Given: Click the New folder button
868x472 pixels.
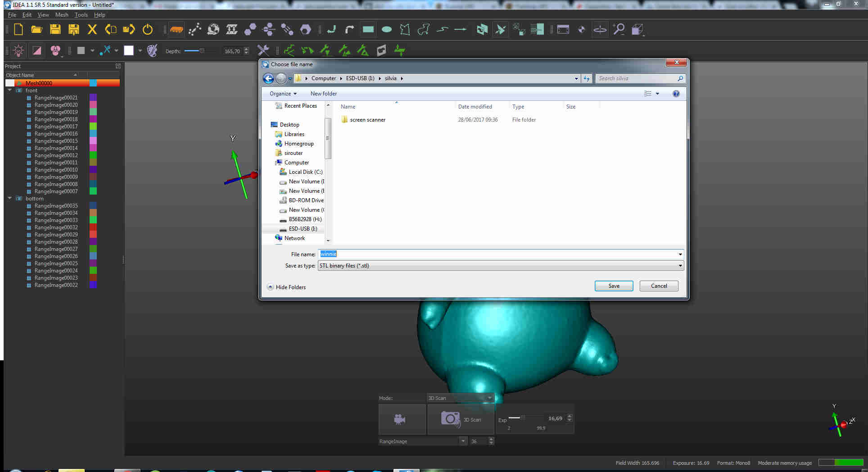Looking at the screenshot, I should [323, 94].
